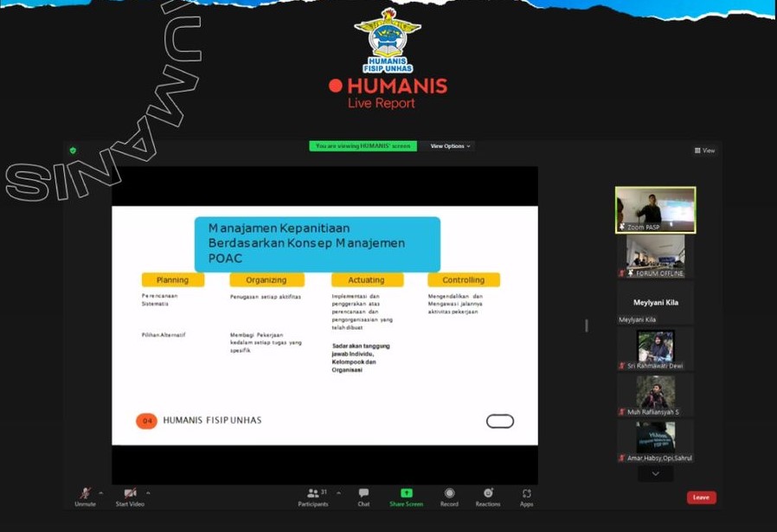Show more participants with the down chevron

pos(655,474)
